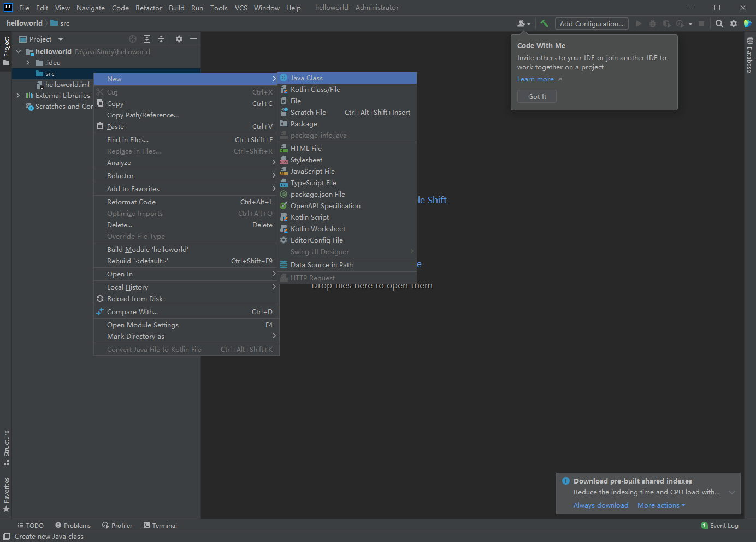Click the Stop square icon in toolbar
The height and width of the screenshot is (542, 756).
tap(701, 23)
